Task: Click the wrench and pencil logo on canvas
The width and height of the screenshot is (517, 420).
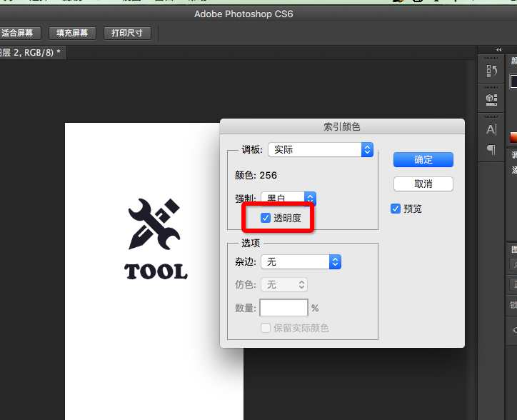Action: click(x=154, y=224)
